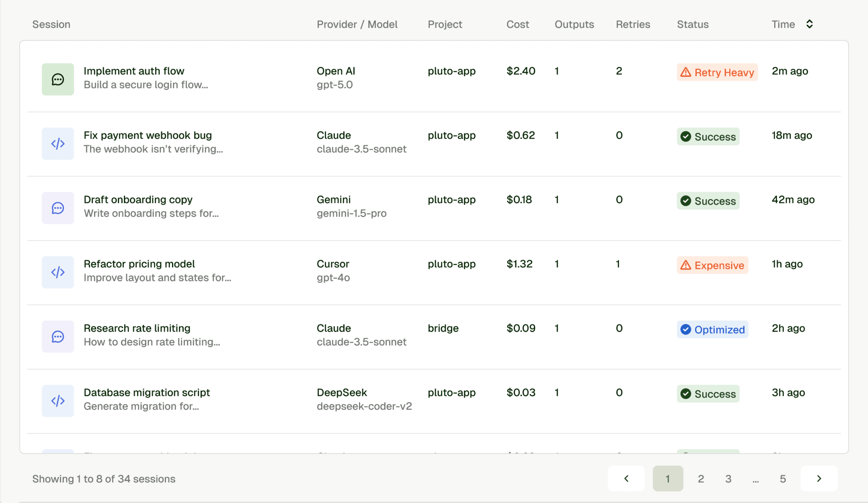Click the 18m ago time cell
This screenshot has width=868, height=503.
click(x=792, y=136)
